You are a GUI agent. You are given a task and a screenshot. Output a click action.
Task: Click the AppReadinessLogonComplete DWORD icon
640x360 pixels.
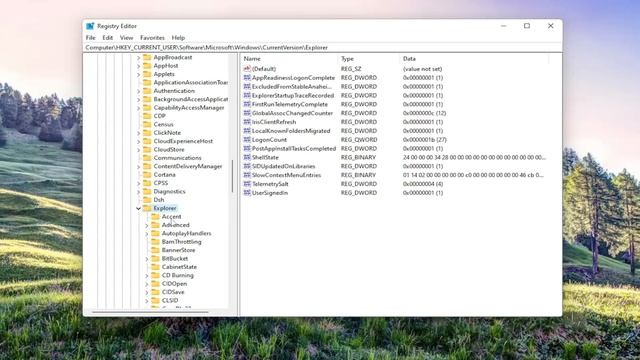pos(247,78)
